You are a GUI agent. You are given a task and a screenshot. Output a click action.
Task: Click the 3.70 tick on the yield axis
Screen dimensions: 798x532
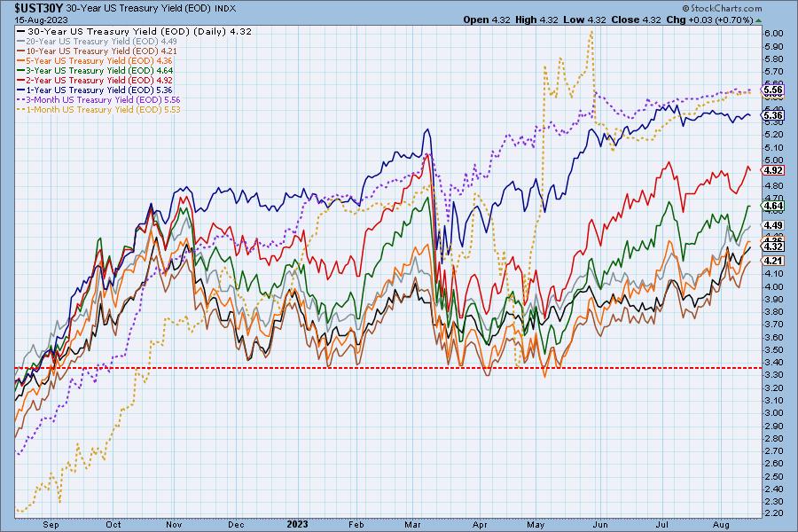[x=774, y=325]
